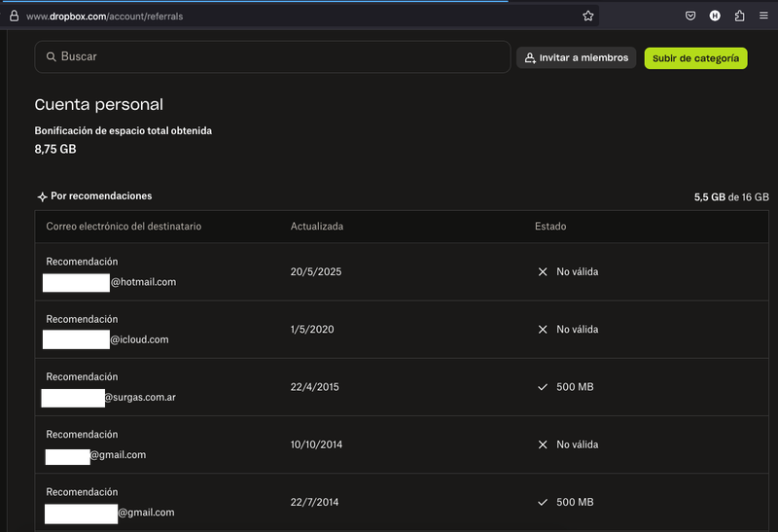
Task: Click the Invitar a miembros button
Action: tap(576, 58)
